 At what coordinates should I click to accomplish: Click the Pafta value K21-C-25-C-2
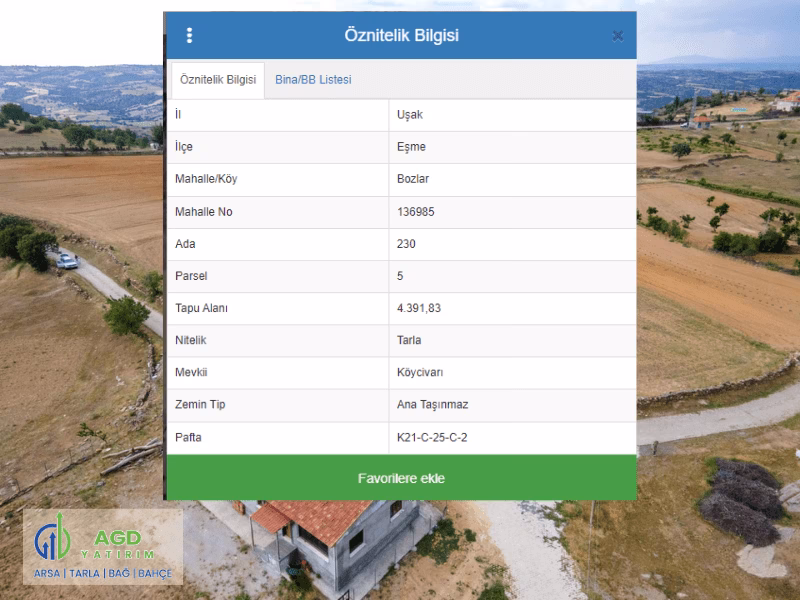(x=432, y=437)
